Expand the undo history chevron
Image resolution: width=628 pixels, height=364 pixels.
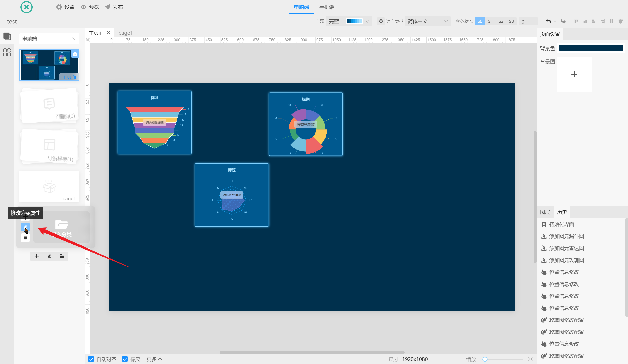point(555,21)
